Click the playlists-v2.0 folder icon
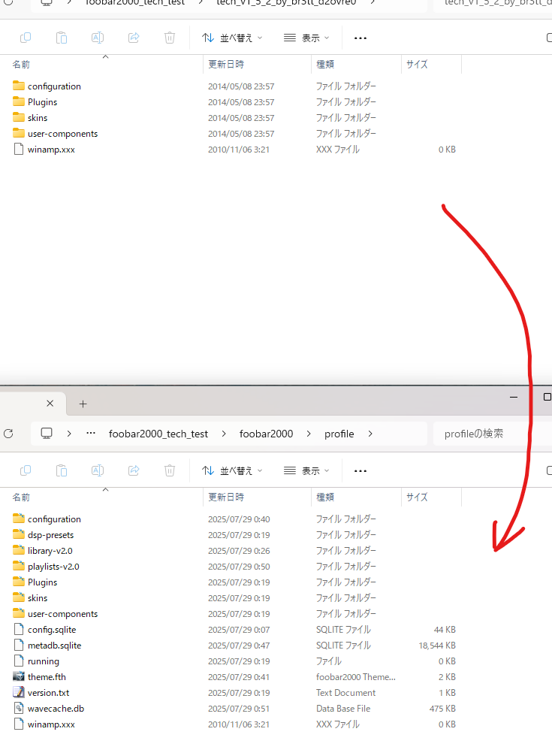 click(x=18, y=566)
